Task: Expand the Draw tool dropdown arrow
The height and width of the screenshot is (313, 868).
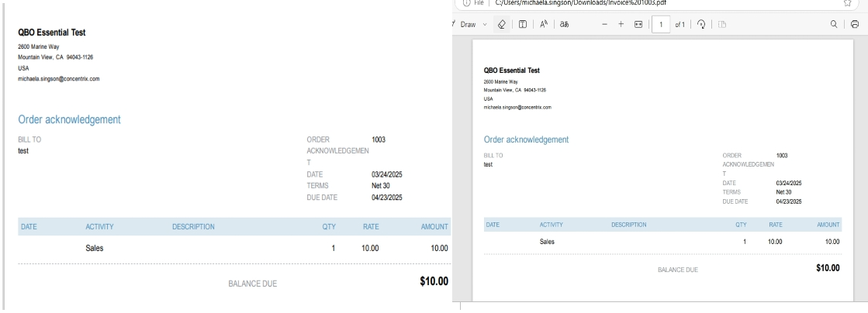Action: 486,25
